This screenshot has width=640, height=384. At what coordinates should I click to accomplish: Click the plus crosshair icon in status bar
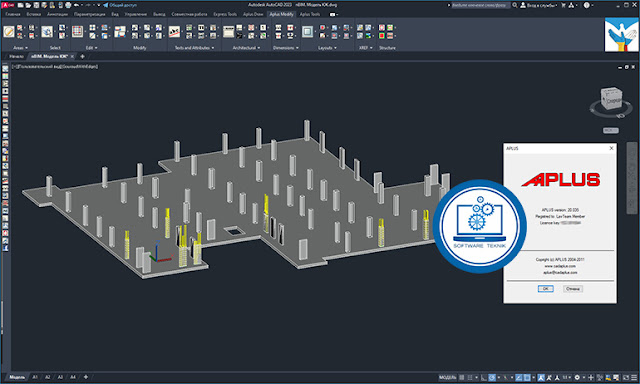(x=591, y=377)
